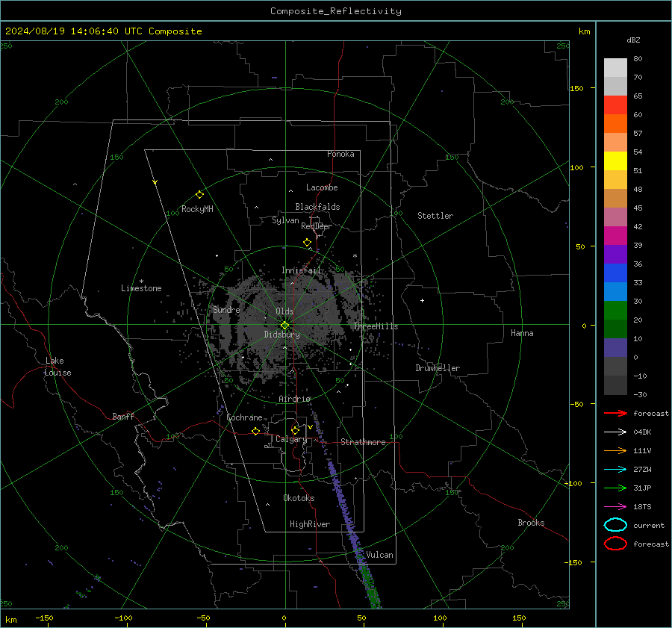Pick the bright yellow 51–54 dBZ swatch
This screenshot has height=628, width=672.
coord(615,161)
